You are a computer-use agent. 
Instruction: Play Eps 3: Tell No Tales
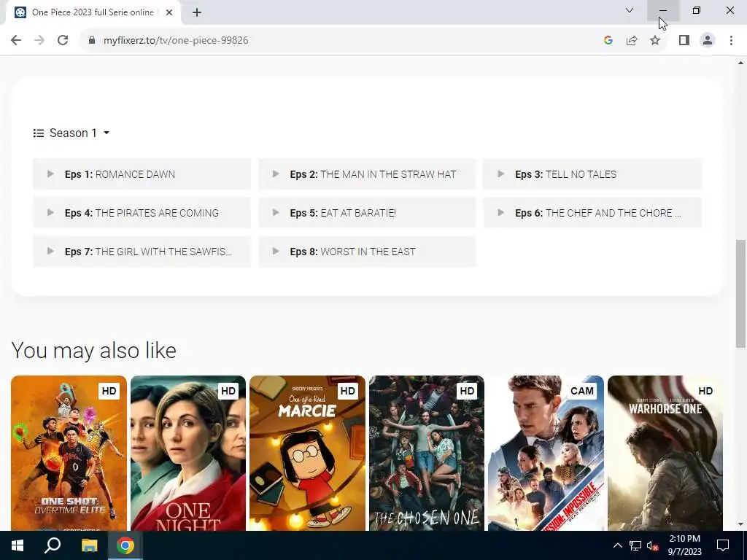pyautogui.click(x=592, y=174)
